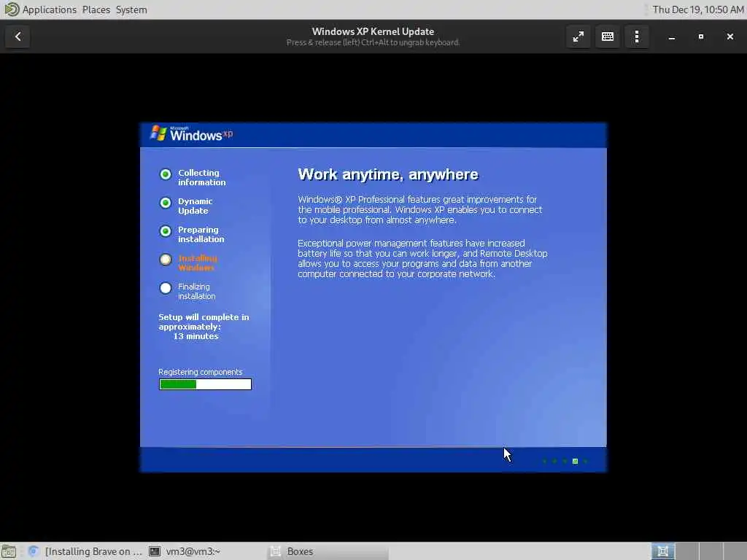Click the 13 minutes remaining text
The image size is (747, 560).
point(196,336)
